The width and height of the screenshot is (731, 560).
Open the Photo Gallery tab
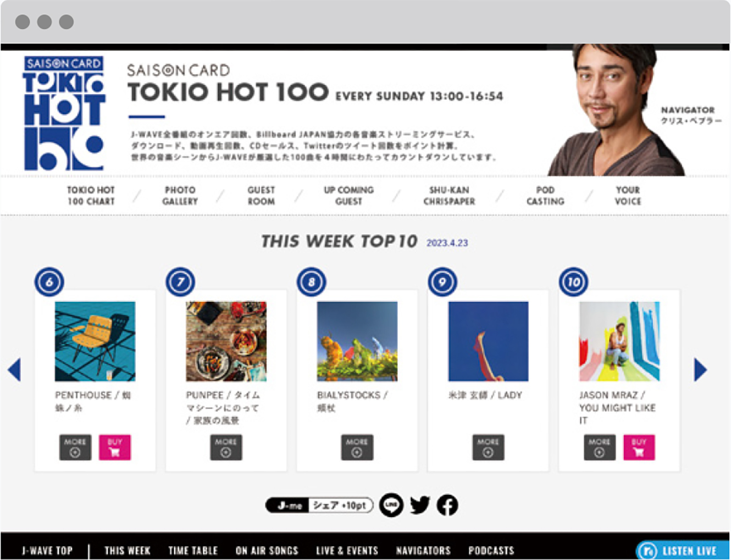180,196
